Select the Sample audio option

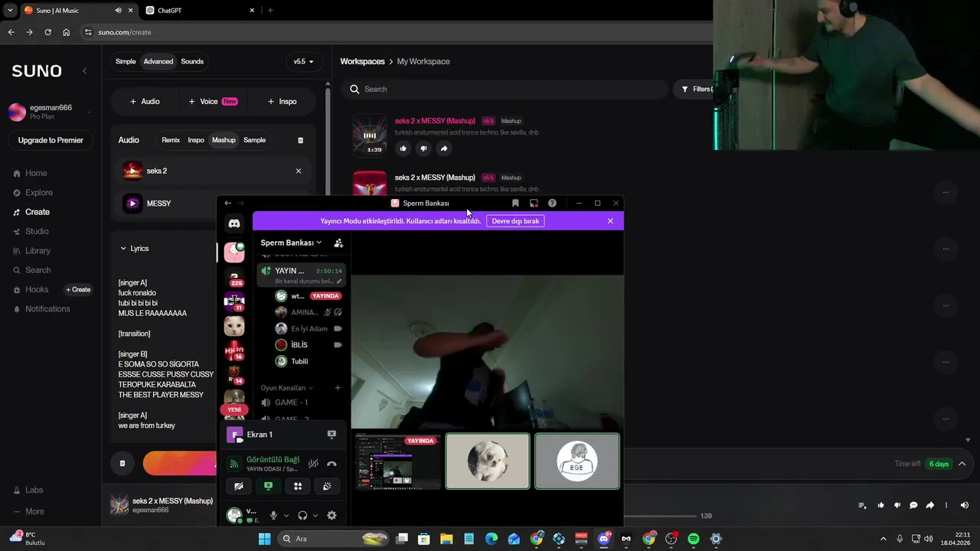(254, 140)
